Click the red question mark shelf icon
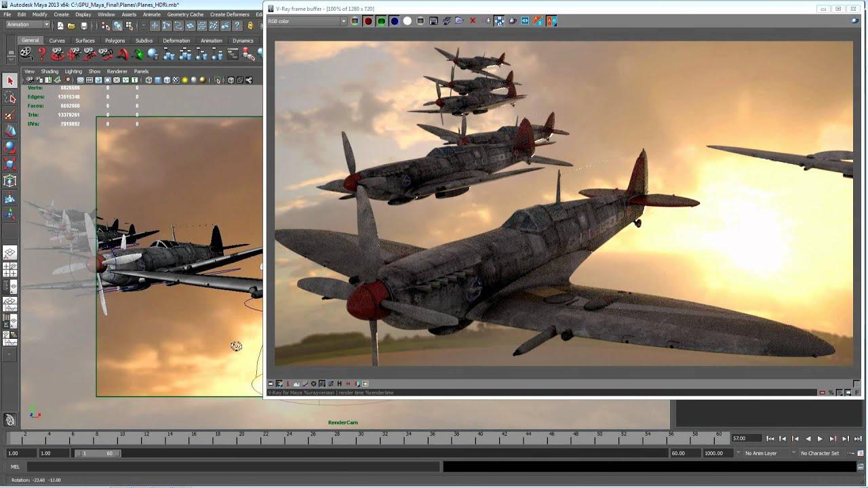Viewport: 868px width, 488px height. pos(42,53)
